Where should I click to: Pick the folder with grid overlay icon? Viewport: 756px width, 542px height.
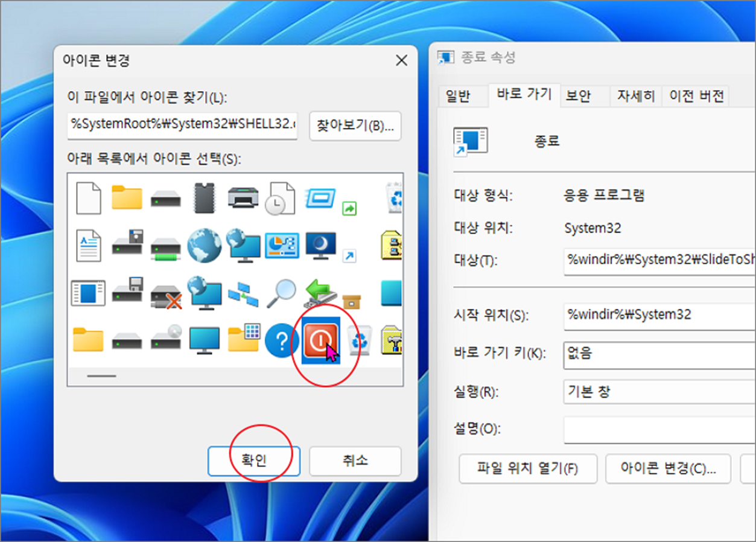pos(244,338)
